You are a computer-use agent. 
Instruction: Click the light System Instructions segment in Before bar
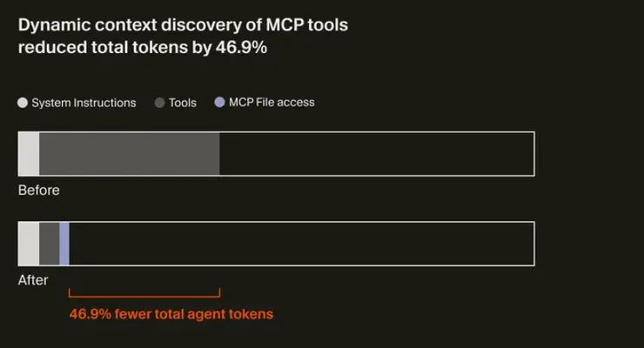pos(29,154)
